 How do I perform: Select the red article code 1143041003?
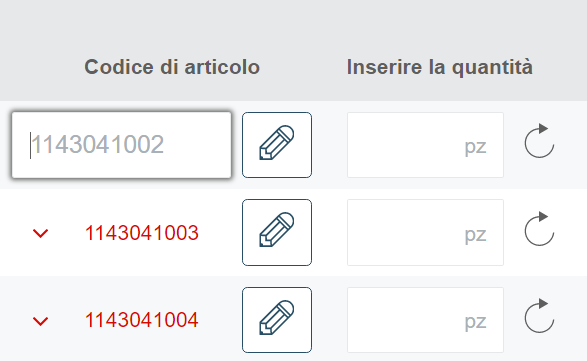(x=142, y=233)
